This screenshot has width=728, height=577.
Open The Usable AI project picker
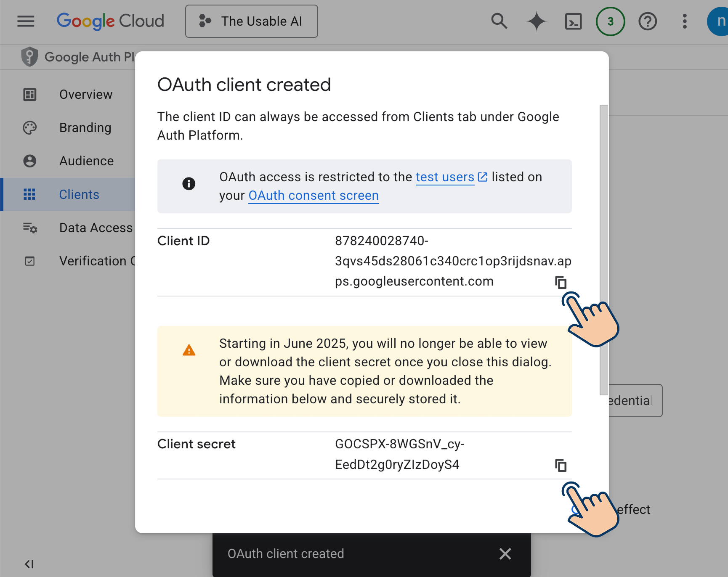click(252, 21)
